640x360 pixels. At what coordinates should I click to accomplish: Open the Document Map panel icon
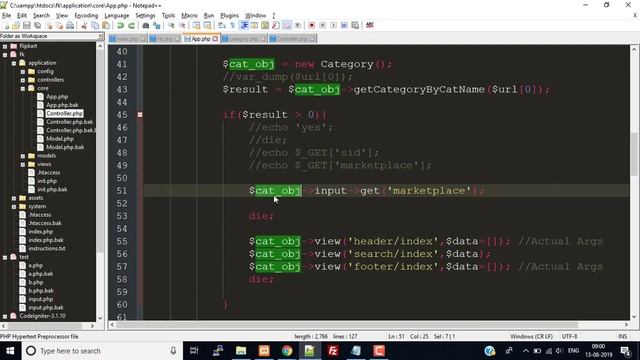[265, 25]
